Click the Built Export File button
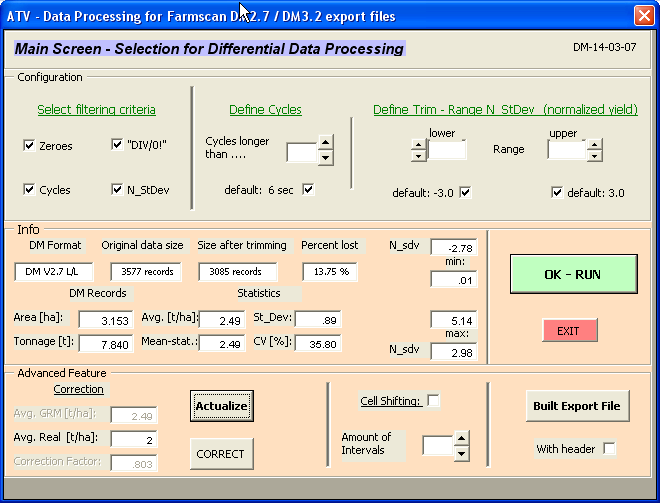 pyautogui.click(x=577, y=405)
